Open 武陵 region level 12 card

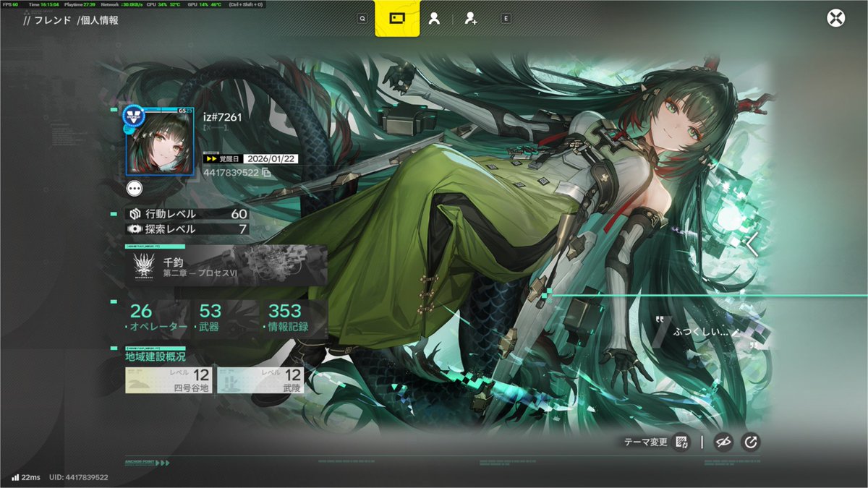260,380
